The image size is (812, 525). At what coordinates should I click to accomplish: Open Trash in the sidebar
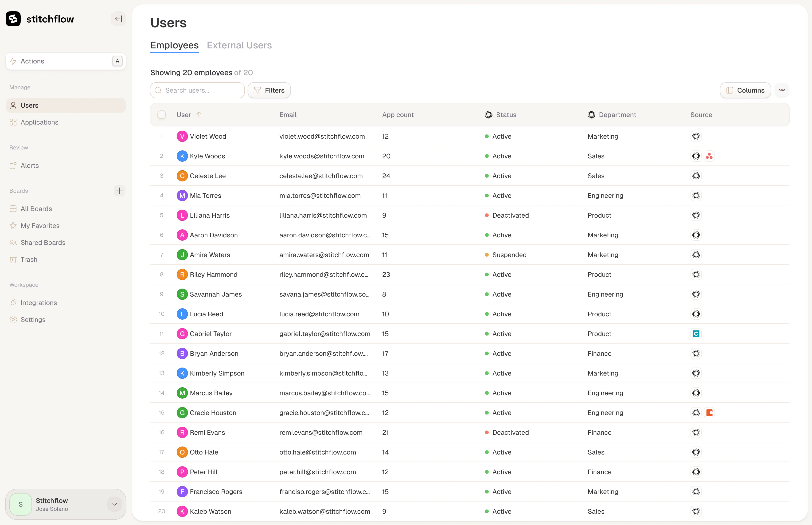tap(66, 259)
